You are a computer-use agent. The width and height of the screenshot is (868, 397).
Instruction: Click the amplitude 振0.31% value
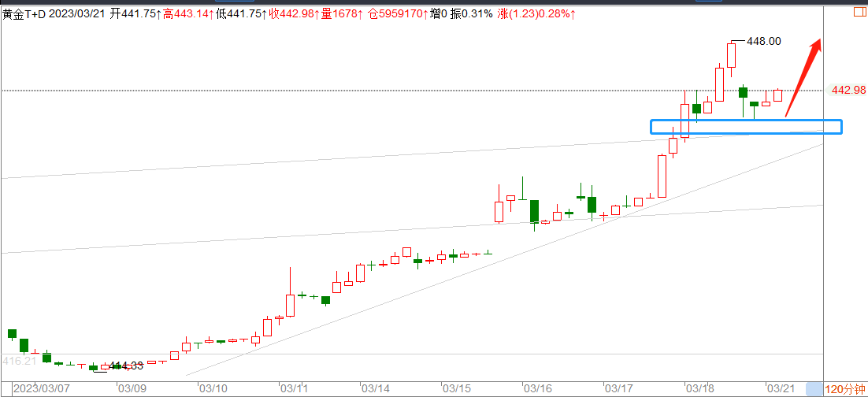(x=471, y=14)
